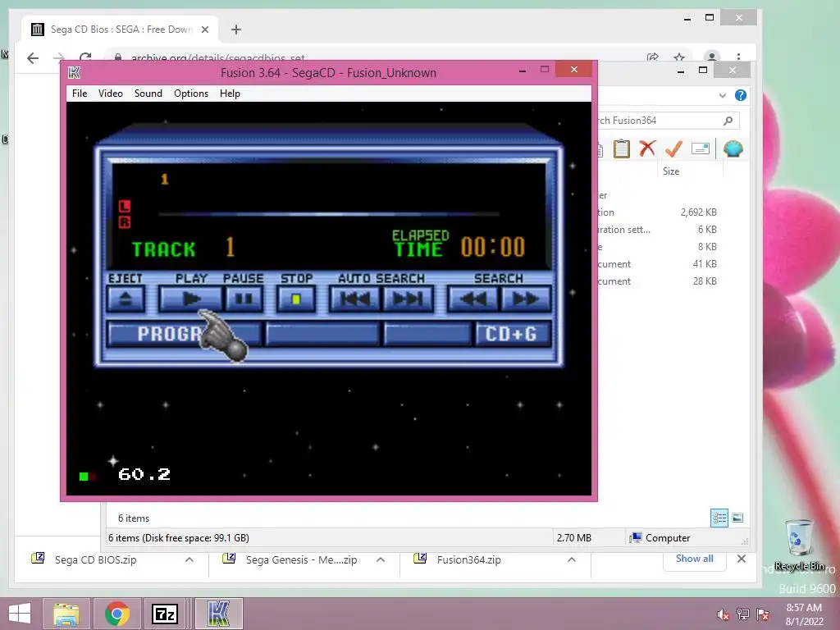Open 7-Zip from the taskbar
This screenshot has width=840, height=630.
(165, 614)
